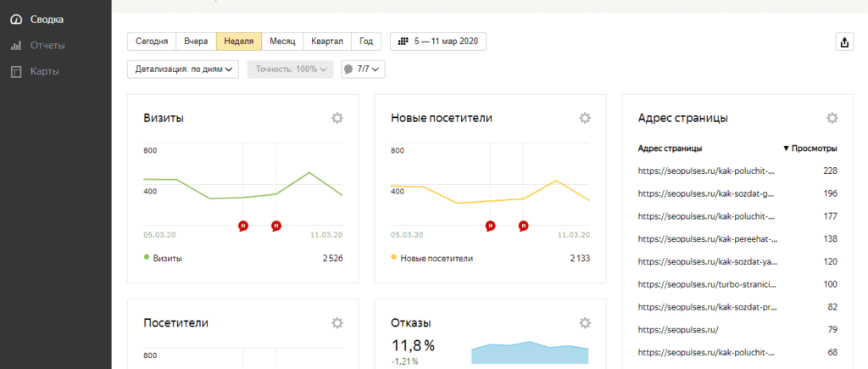Open settings gear of Визиты widget
This screenshot has width=868, height=369.
pyautogui.click(x=337, y=118)
